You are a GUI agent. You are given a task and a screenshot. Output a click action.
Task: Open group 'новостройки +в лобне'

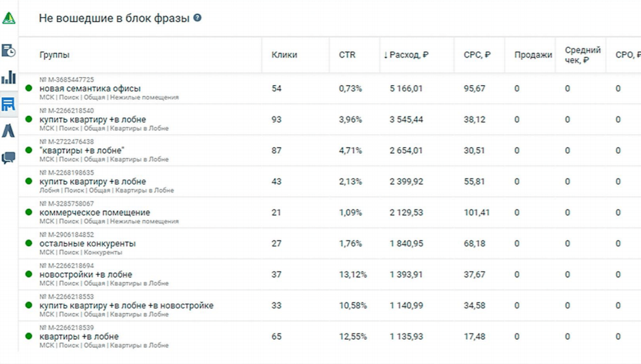(86, 275)
